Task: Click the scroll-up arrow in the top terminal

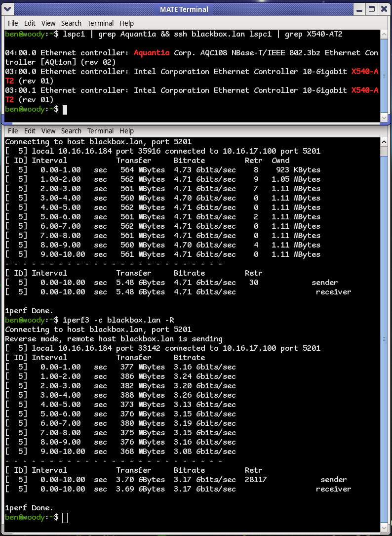Action: coord(384,34)
